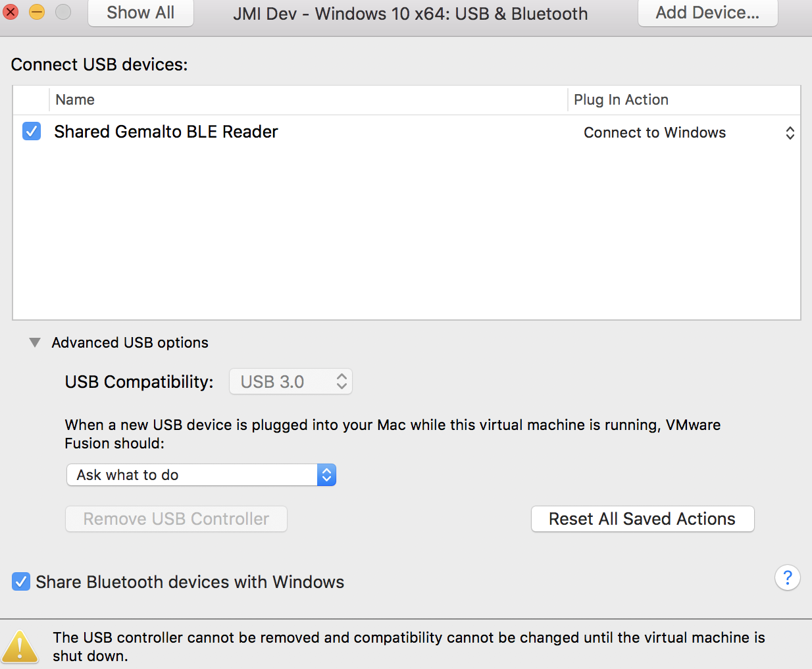Open the USB Compatibility dropdown

tap(290, 381)
